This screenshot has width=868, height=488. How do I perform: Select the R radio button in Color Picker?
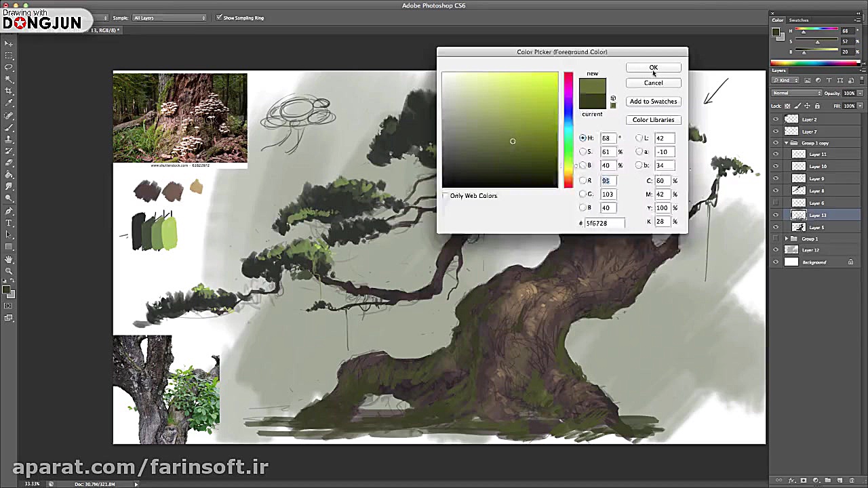click(x=583, y=181)
